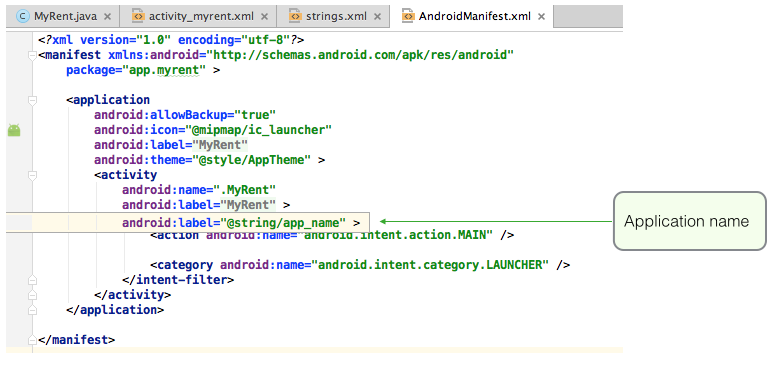Click the android:theme="@style/AppTheme" line

[210, 160]
